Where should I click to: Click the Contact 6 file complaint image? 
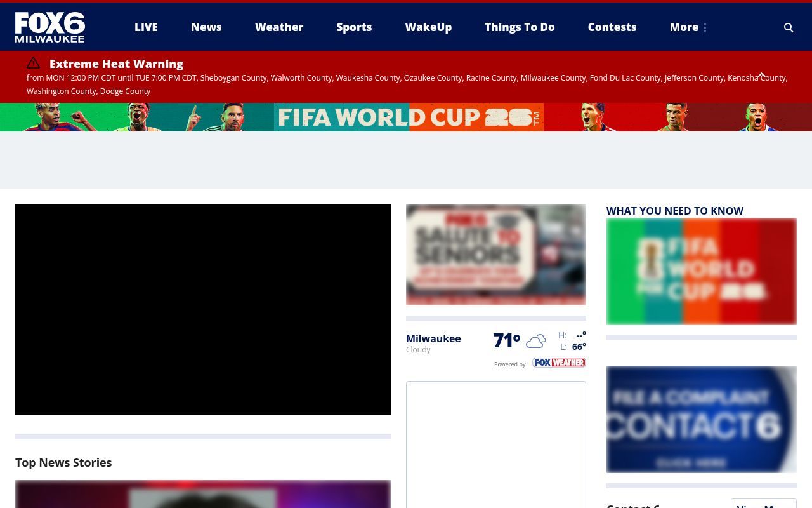pyautogui.click(x=702, y=419)
